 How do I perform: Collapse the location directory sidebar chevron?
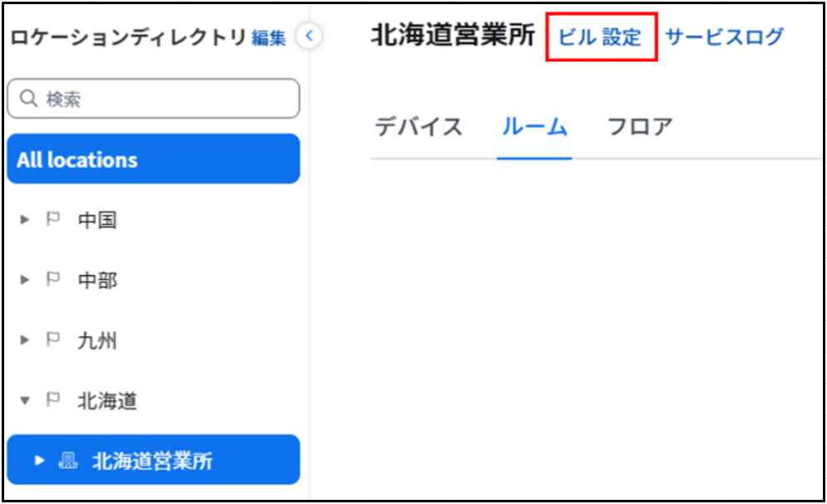coord(309,36)
